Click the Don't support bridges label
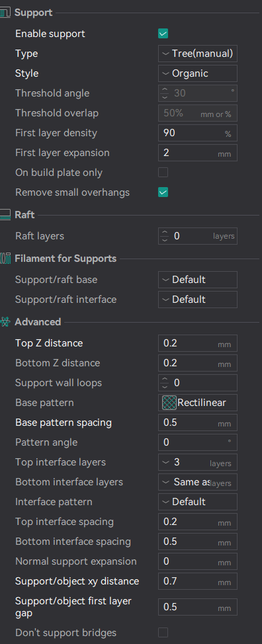The image size is (262, 644). (x=65, y=633)
